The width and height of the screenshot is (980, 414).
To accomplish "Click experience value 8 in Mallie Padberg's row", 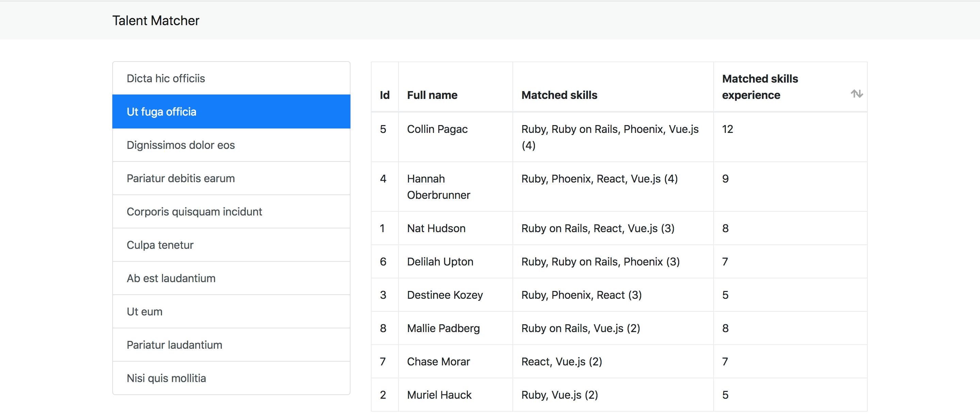I will pyautogui.click(x=725, y=328).
